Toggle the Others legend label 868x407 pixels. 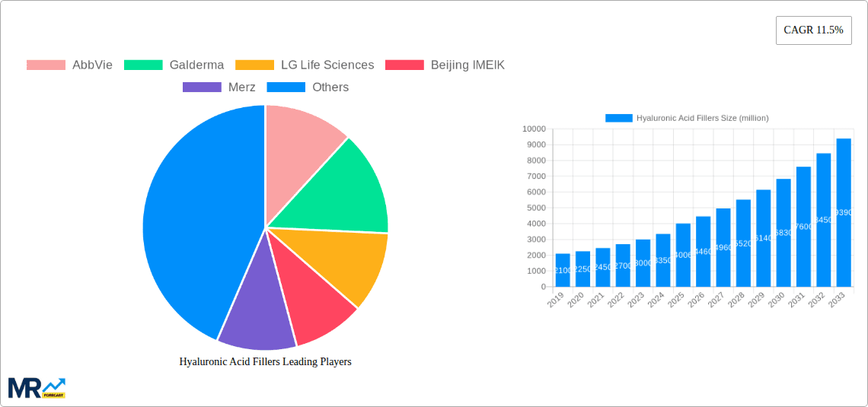click(x=330, y=87)
